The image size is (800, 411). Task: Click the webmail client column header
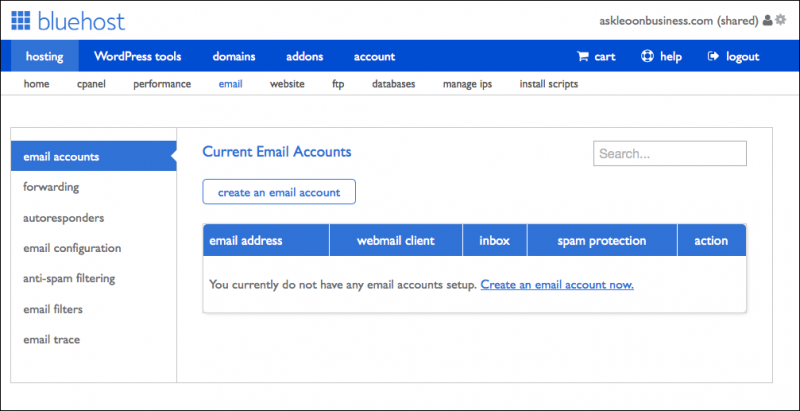(x=396, y=240)
